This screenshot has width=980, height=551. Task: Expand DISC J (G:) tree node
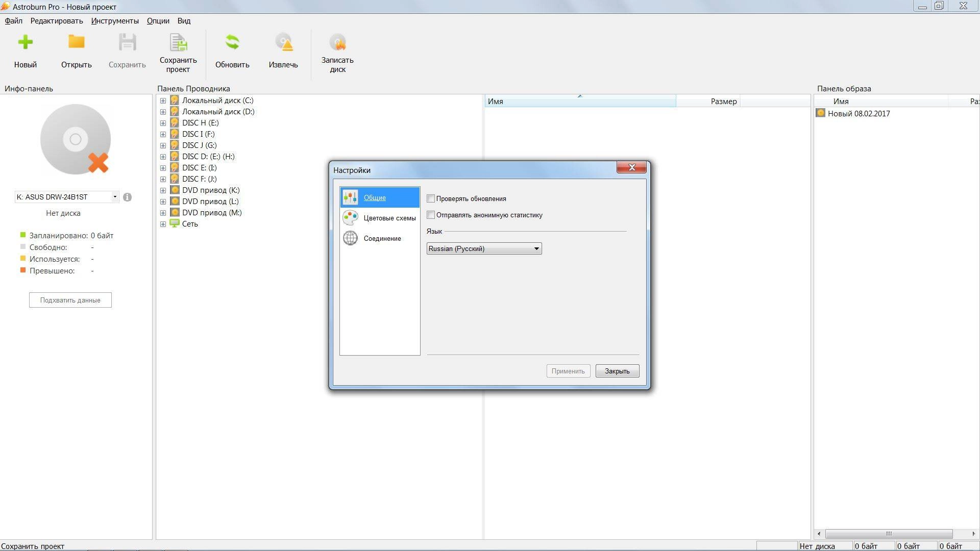163,145
